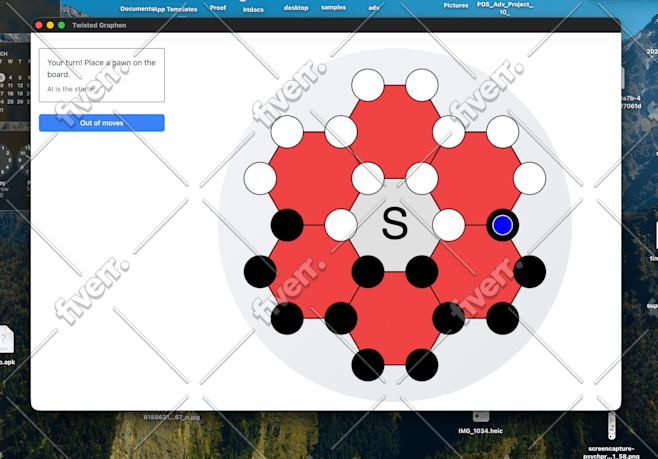The height and width of the screenshot is (459, 658).
Task: Select the rightmost black pawn on the board
Action: pyautogui.click(x=530, y=272)
